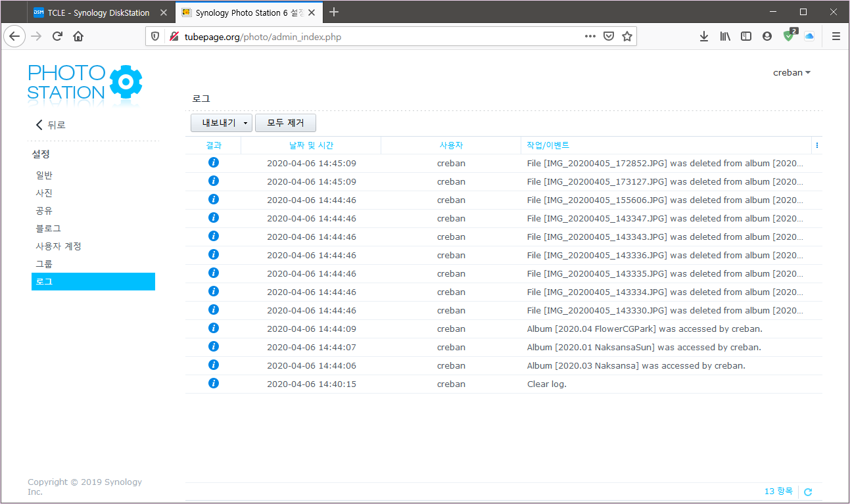The image size is (850, 504).
Task: Expand the 내보내기 export dropdown
Action: tap(222, 123)
